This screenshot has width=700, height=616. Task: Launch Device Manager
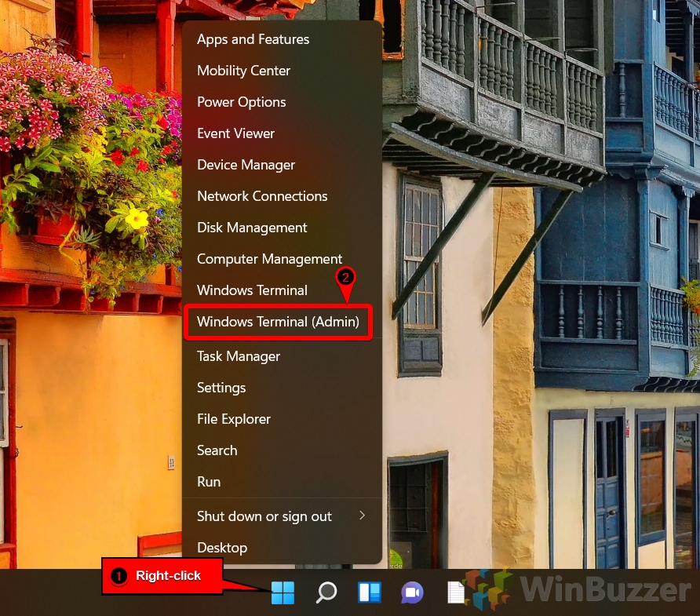pyautogui.click(x=246, y=165)
